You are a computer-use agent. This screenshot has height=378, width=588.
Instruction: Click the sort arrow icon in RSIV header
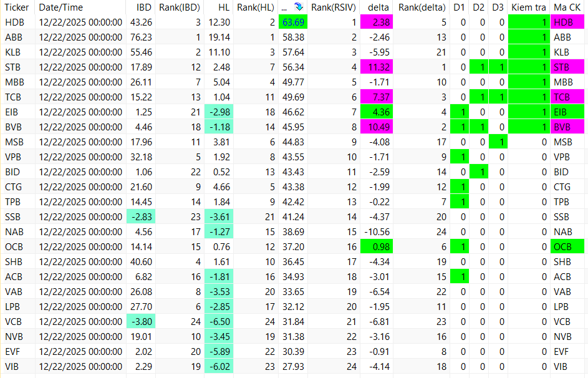coord(299,7)
